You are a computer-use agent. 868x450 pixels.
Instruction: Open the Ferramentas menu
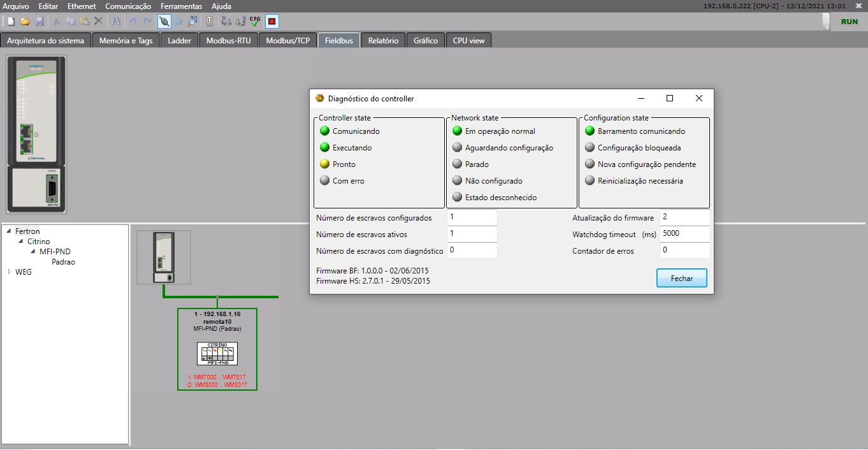click(181, 6)
